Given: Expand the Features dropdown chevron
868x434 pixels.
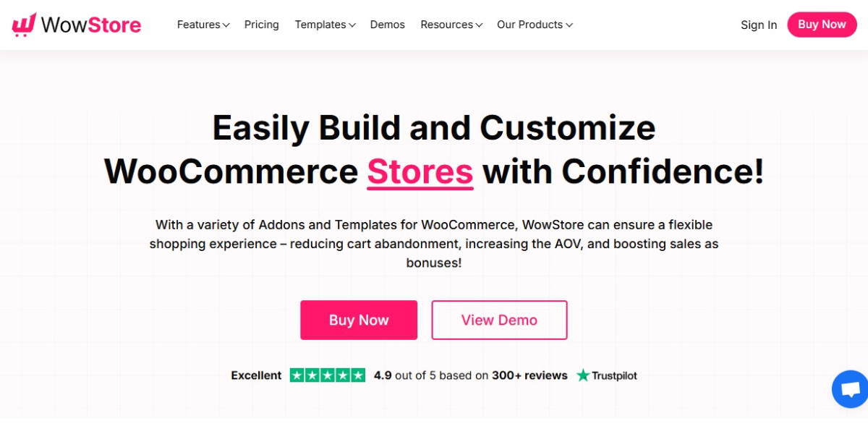Looking at the screenshot, I should coord(226,25).
